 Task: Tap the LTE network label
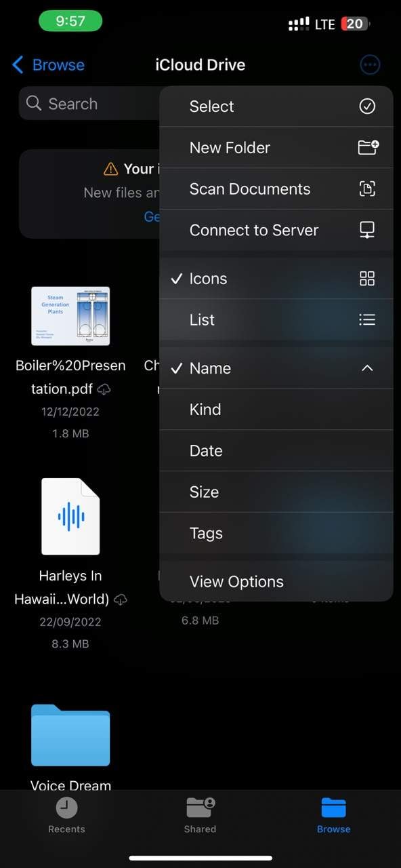[x=325, y=24]
